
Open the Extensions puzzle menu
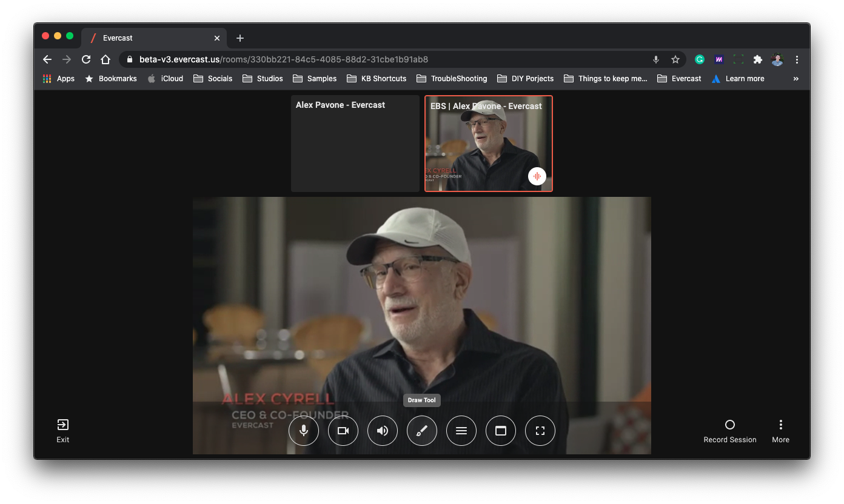click(x=758, y=59)
